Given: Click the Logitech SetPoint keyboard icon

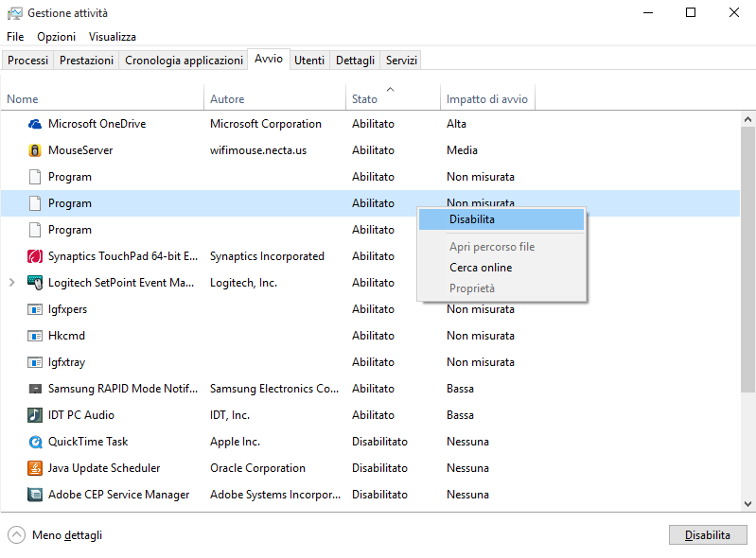Looking at the screenshot, I should (35, 283).
